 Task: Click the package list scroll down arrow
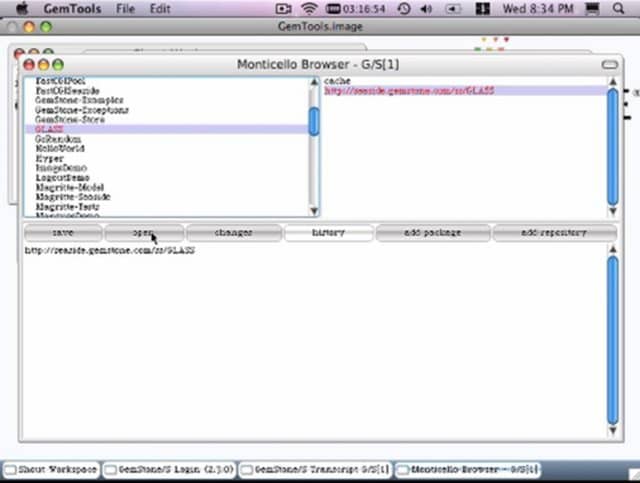point(314,211)
